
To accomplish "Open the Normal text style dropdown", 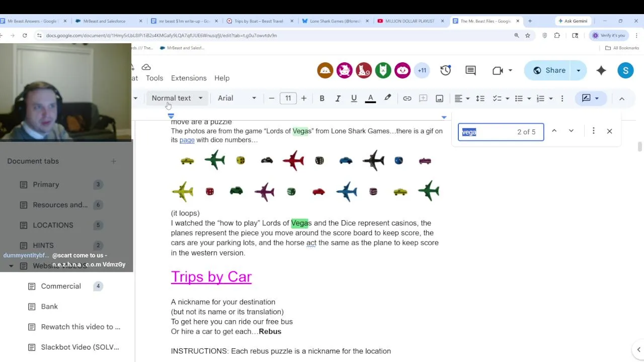I will click(x=177, y=99).
